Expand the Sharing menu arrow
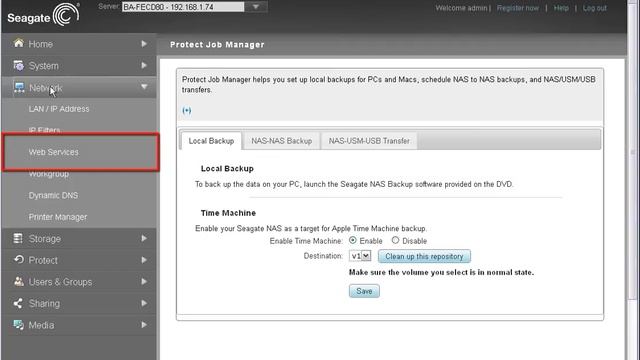 pyautogui.click(x=144, y=303)
